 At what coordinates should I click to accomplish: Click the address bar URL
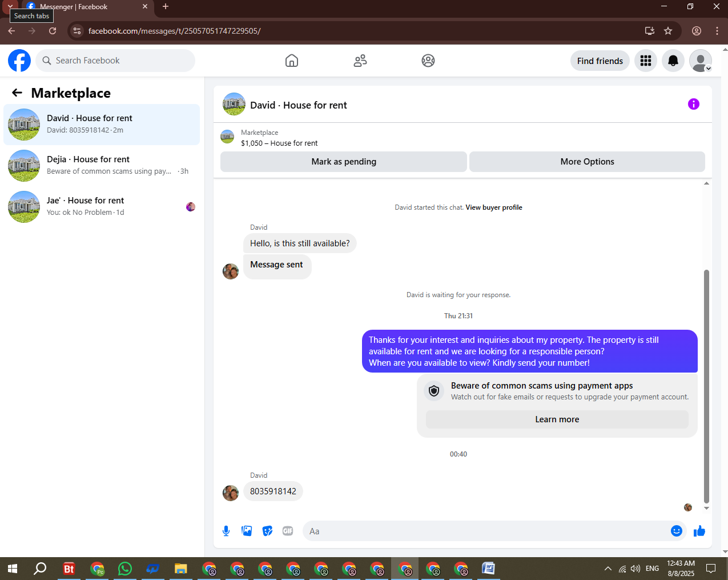(x=175, y=31)
